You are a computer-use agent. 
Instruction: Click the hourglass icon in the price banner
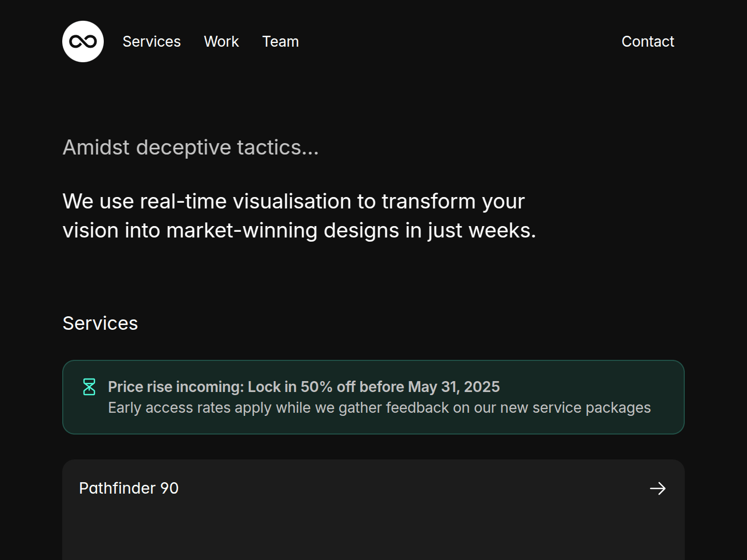point(89,387)
